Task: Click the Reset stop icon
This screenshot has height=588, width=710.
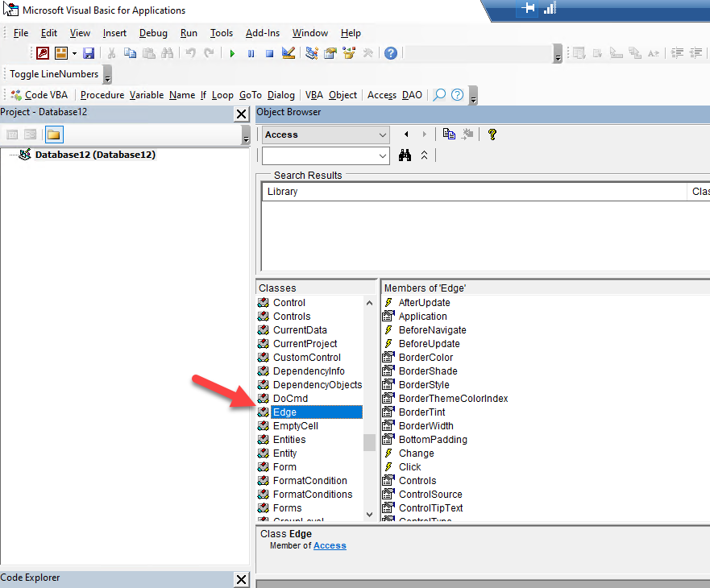Action: tap(269, 53)
